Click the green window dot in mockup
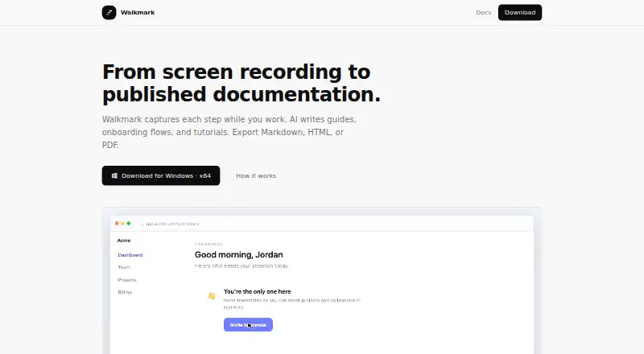Image resolution: width=644 pixels, height=354 pixels. [129, 224]
